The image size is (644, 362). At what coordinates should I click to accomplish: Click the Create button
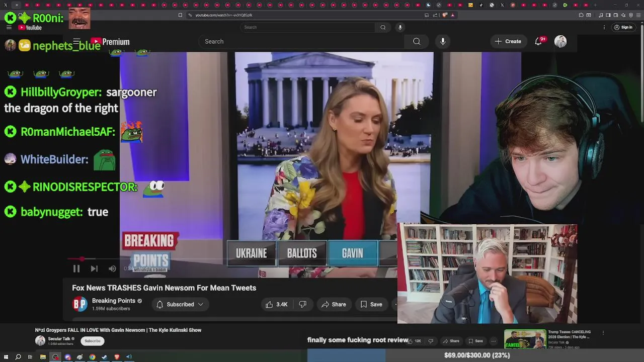coord(508,41)
